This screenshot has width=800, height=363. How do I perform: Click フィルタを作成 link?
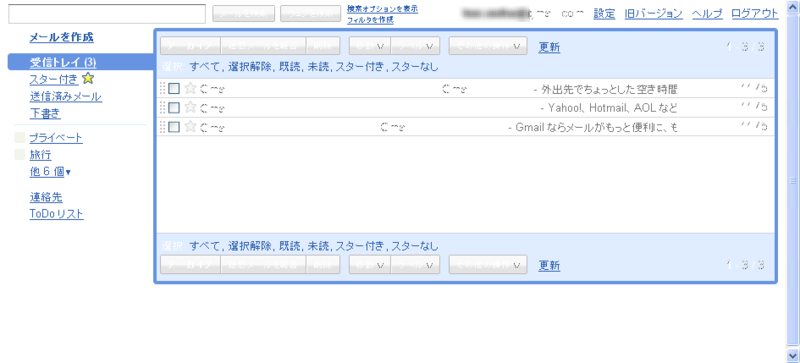[370, 20]
